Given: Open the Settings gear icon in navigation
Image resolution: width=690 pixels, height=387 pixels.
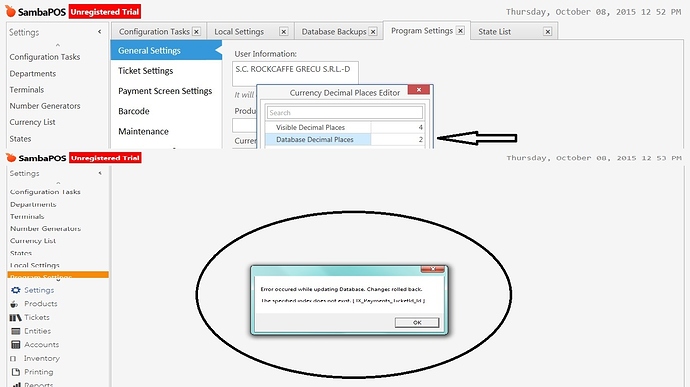Looking at the screenshot, I should (16, 290).
